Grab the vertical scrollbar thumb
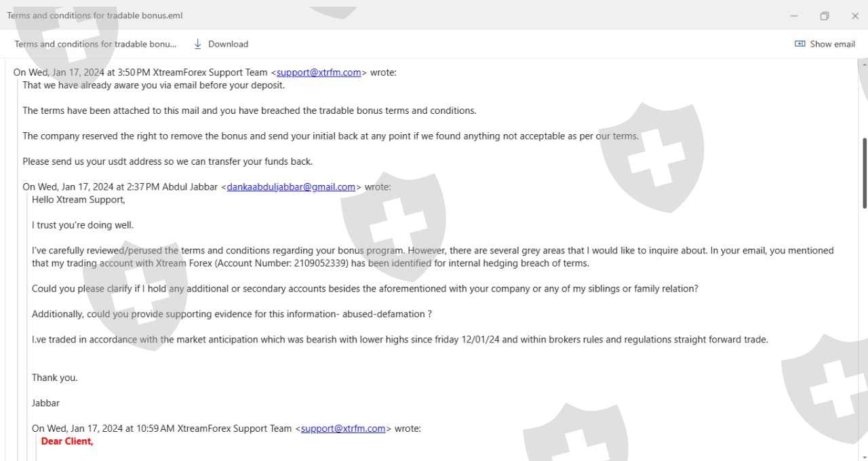The width and height of the screenshot is (868, 461). 864,173
